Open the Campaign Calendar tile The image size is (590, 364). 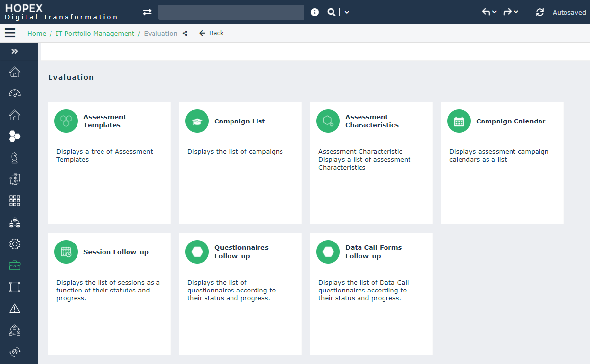coord(502,163)
